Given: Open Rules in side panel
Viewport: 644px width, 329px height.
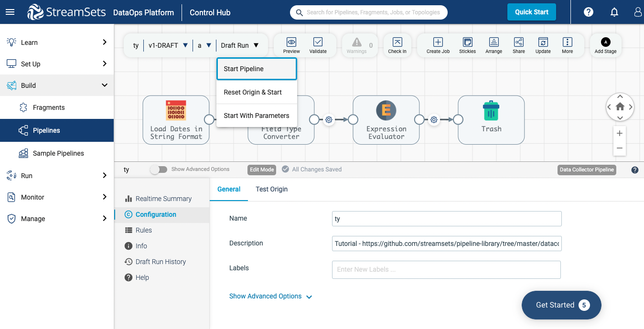Looking at the screenshot, I should [161, 230].
